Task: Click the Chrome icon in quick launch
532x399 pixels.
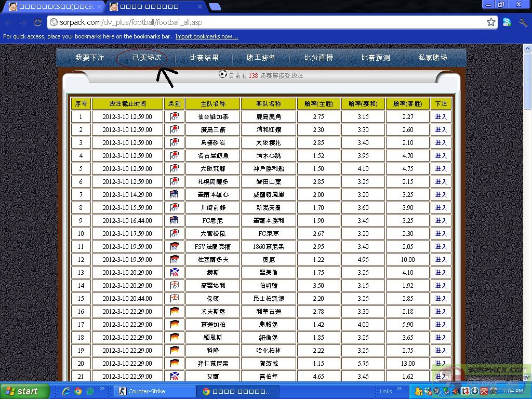Action: pos(78,391)
